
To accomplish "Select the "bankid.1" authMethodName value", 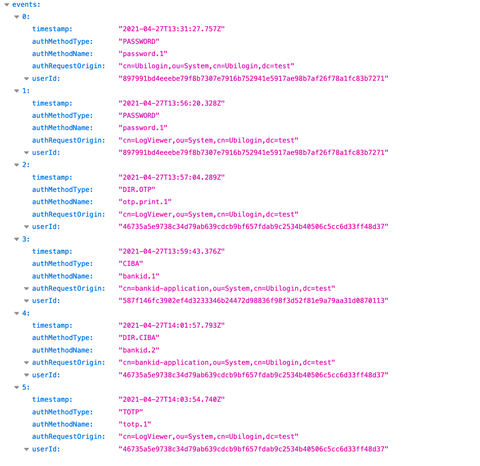I will point(139,276).
